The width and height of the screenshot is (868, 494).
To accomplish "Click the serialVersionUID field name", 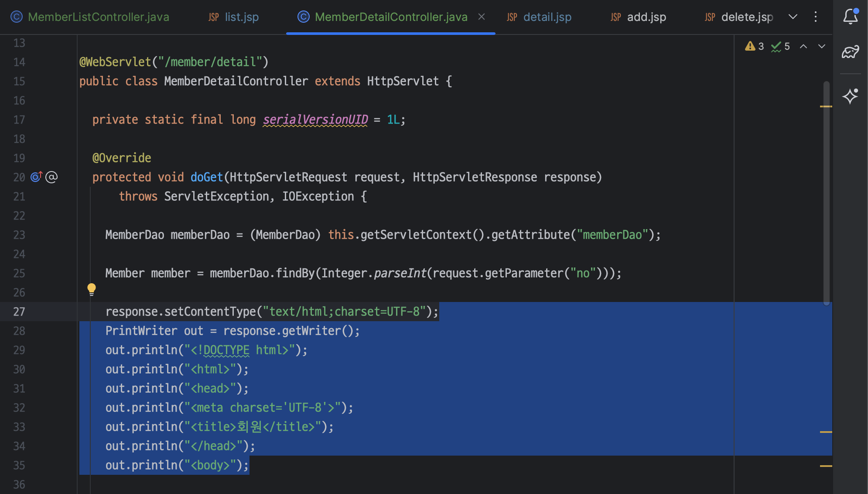I will coord(315,120).
